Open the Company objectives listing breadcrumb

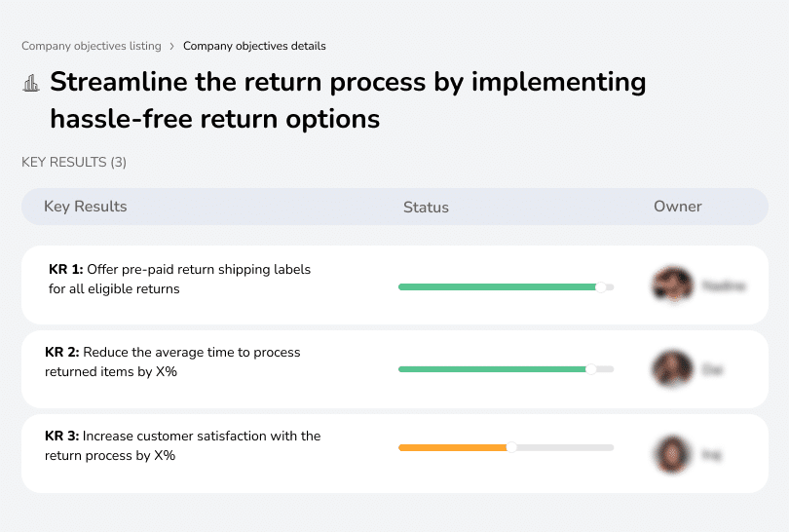coord(93,46)
